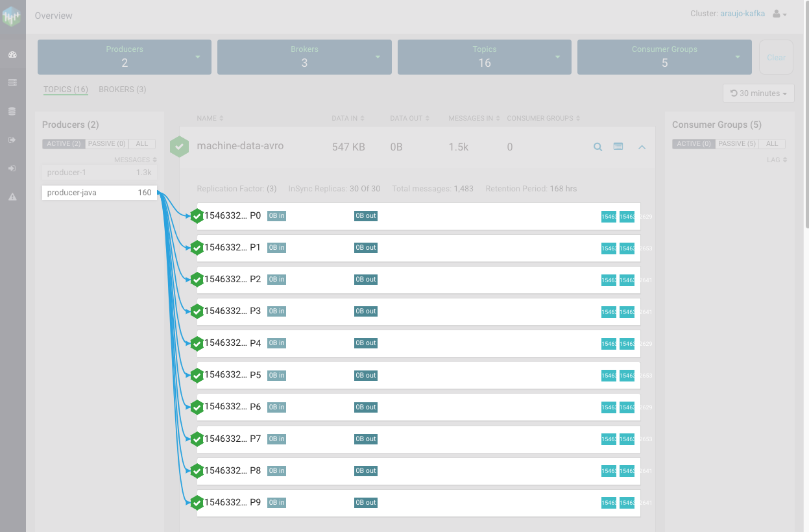Click the first teal replica box on P4
The image size is (809, 532).
click(609, 343)
